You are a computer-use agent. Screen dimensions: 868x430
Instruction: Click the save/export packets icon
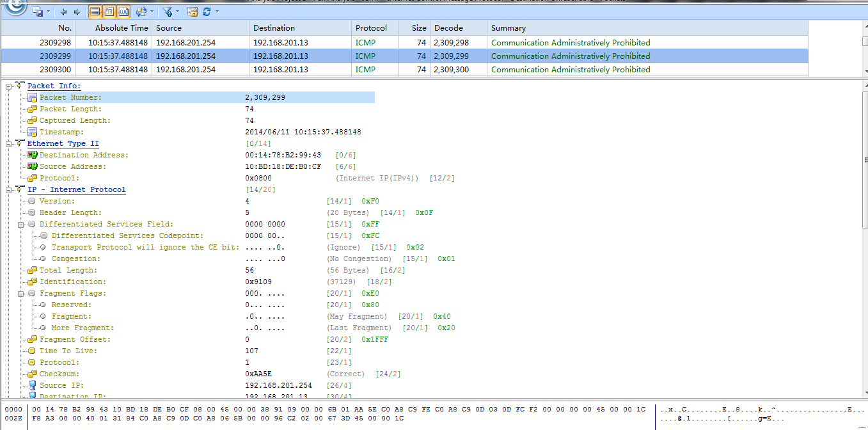(x=38, y=12)
